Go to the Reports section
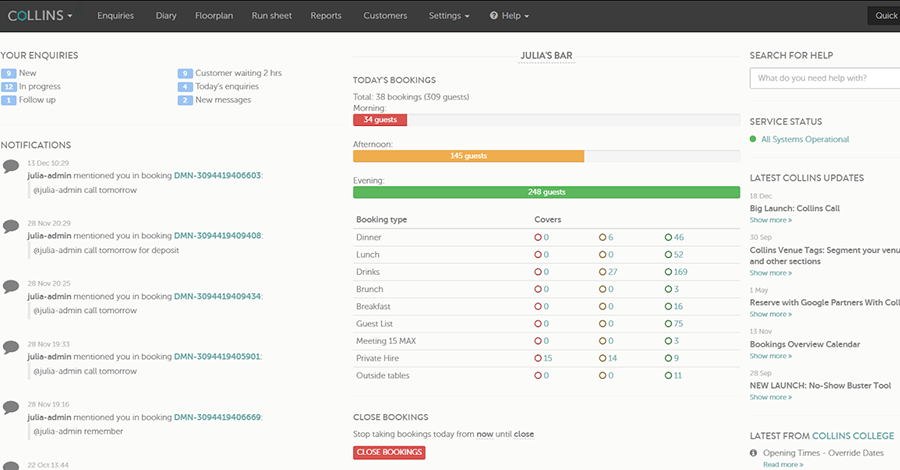The width and height of the screenshot is (900, 470). click(x=326, y=15)
